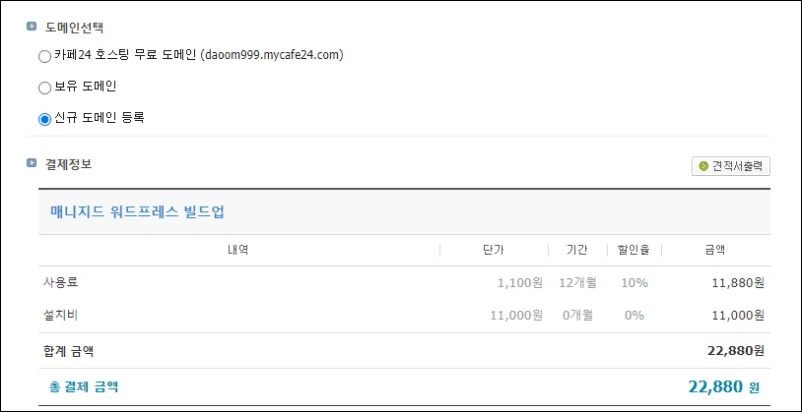This screenshot has width=802, height=412.
Task: Print the estimate with 견적서출력 button
Action: coord(731,166)
